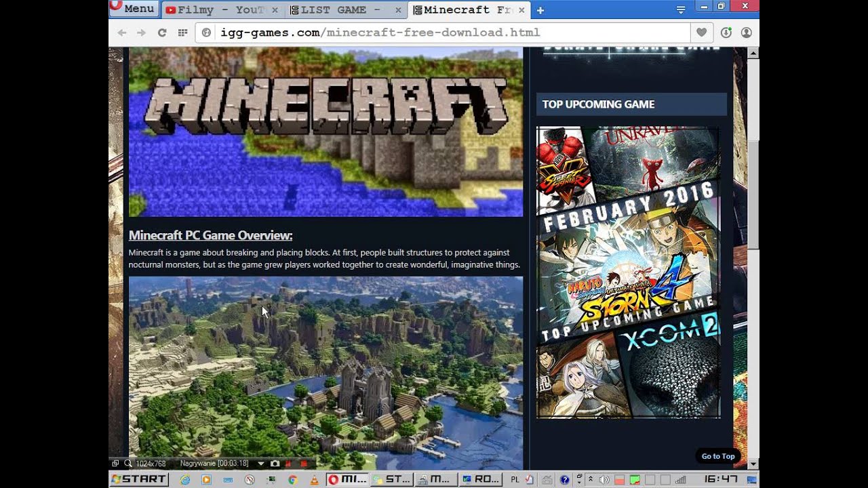Image resolution: width=868 pixels, height=488 pixels.
Task: Switch to the Filmy - YouTube tab
Action: point(222,10)
